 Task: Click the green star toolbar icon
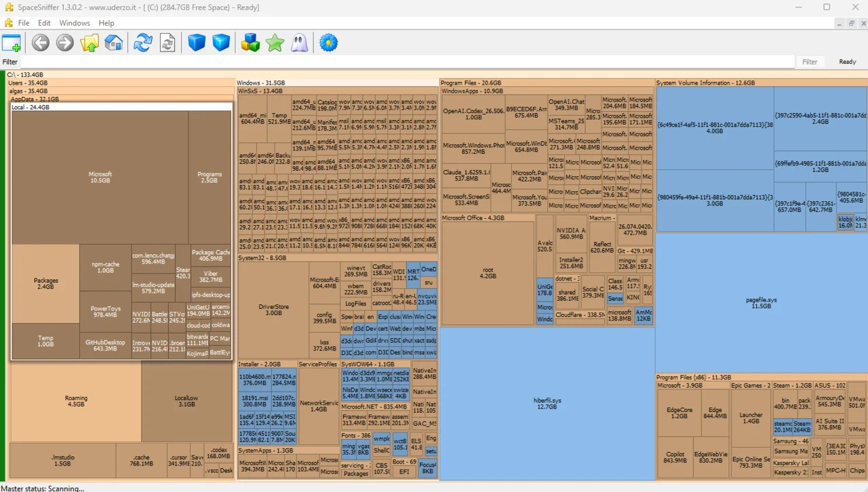[275, 43]
